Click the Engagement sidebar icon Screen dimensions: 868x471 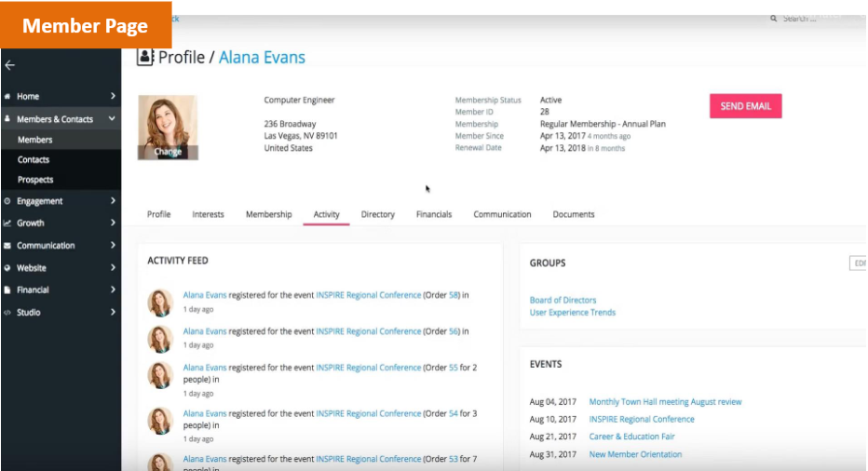[7, 201]
